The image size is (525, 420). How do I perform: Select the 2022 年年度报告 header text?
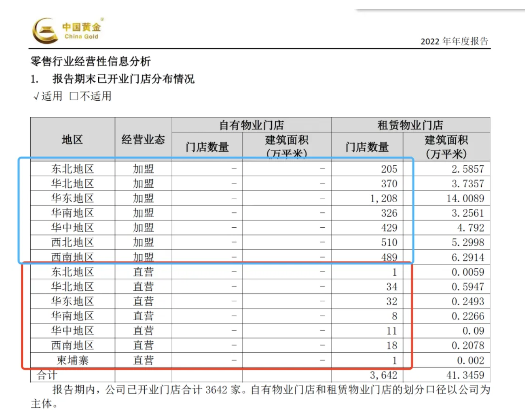tap(454, 41)
